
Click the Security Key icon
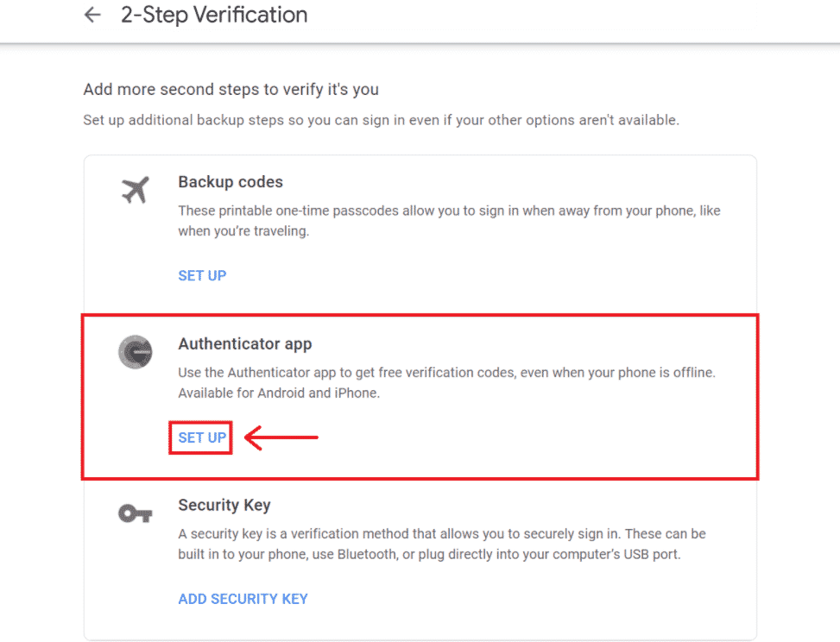(x=135, y=513)
